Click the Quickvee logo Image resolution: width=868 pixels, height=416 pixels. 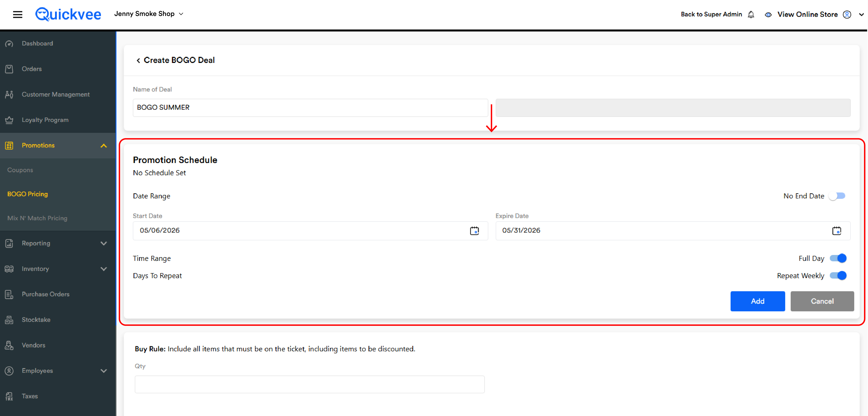68,14
